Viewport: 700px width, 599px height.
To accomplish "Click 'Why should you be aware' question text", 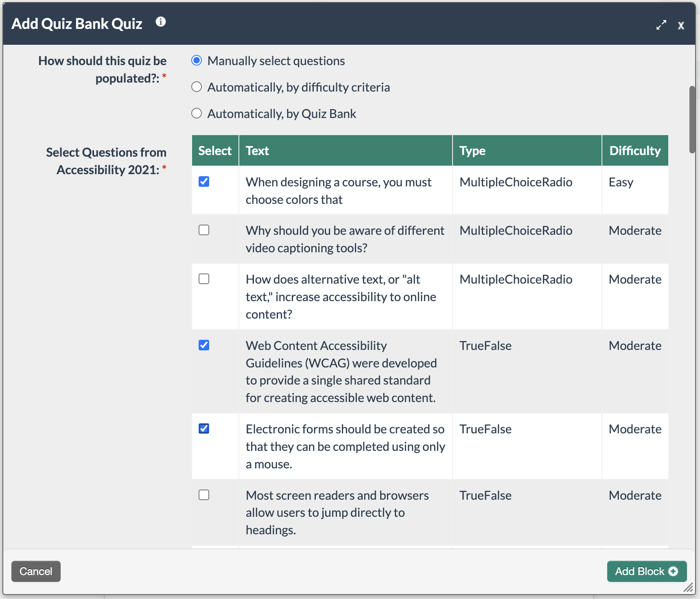I will pos(345,239).
